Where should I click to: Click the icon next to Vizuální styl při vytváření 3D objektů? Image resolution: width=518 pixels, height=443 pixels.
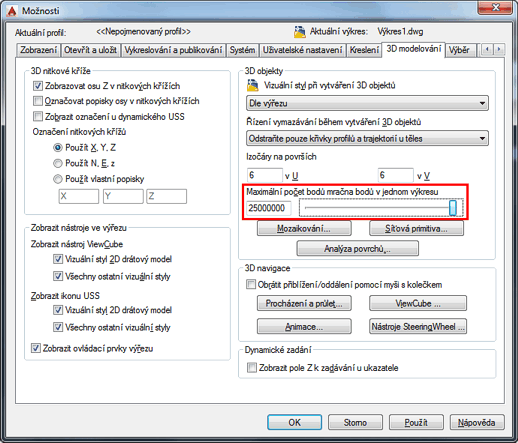coord(253,86)
